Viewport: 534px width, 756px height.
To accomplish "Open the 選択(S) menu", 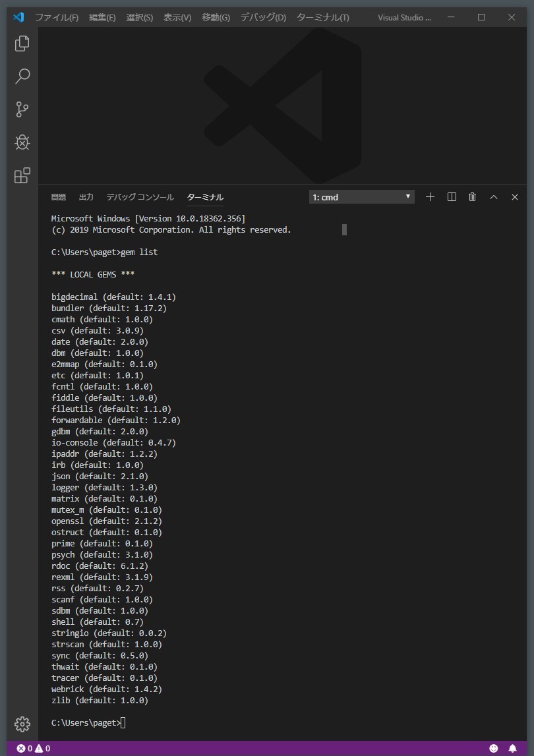I will (x=139, y=17).
